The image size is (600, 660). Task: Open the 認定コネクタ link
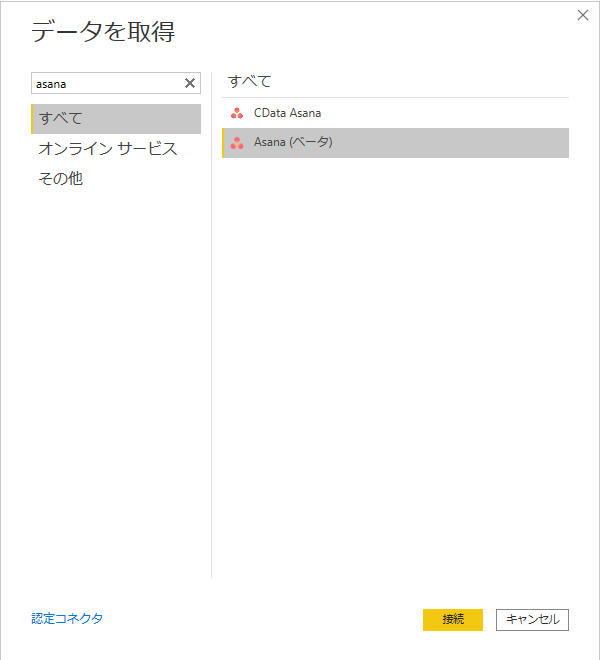[x=67, y=618]
